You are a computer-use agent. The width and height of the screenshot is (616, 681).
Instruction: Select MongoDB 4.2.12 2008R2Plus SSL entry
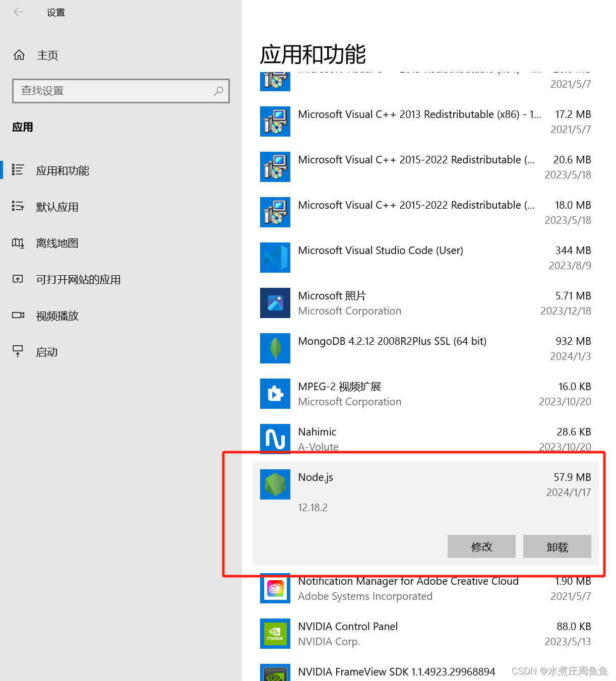point(425,348)
